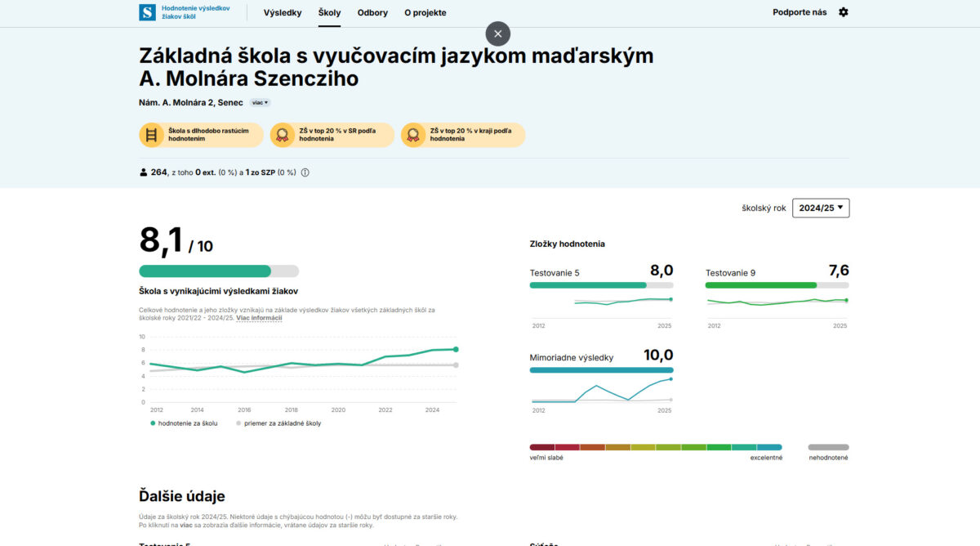Click the student count person icon
The width and height of the screenshot is (980, 546).
coord(144,172)
